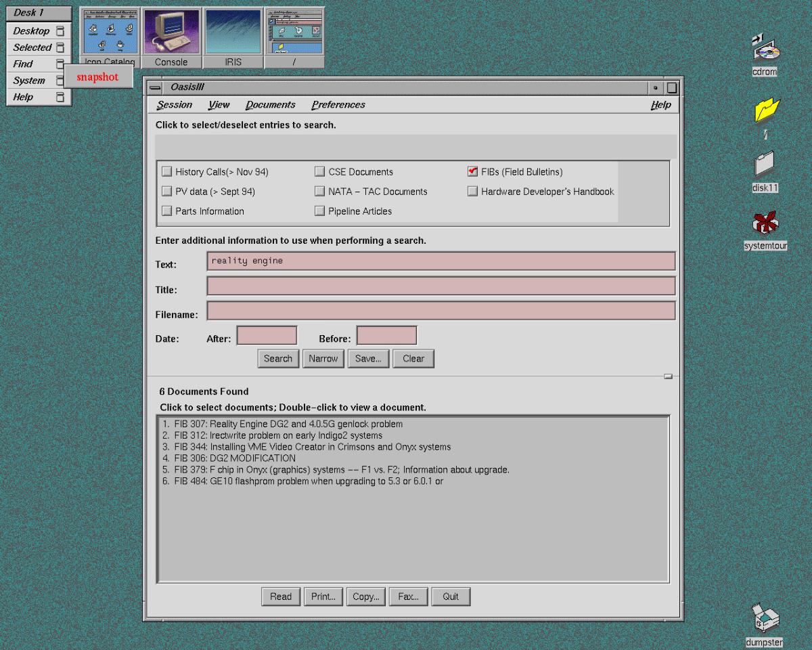
Task: Click the Narrow button
Action: 323,359
